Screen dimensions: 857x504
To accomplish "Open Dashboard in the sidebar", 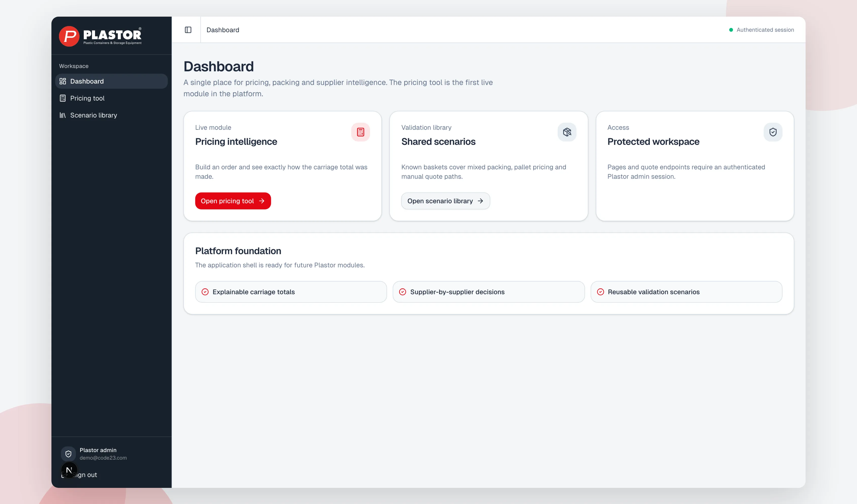I will tap(111, 81).
